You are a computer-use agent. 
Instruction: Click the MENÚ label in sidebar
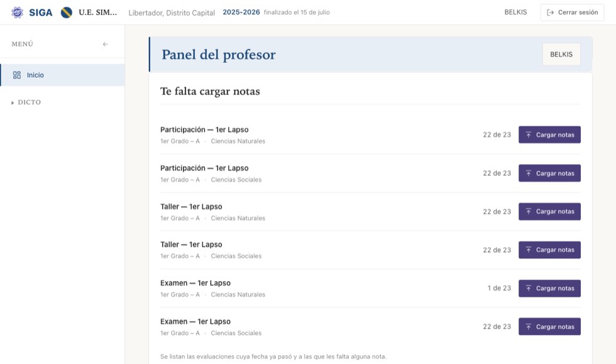coord(23,44)
